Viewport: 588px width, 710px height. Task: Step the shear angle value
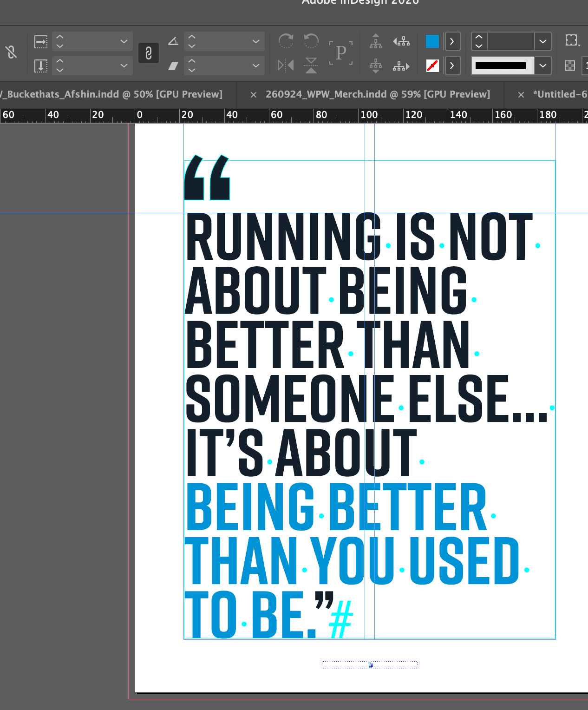pyautogui.click(x=192, y=66)
